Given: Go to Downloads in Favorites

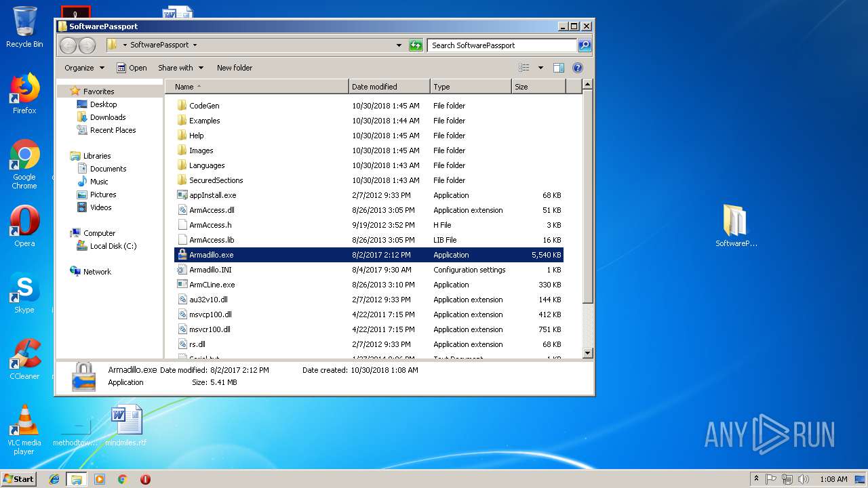Looking at the screenshot, I should coord(108,117).
